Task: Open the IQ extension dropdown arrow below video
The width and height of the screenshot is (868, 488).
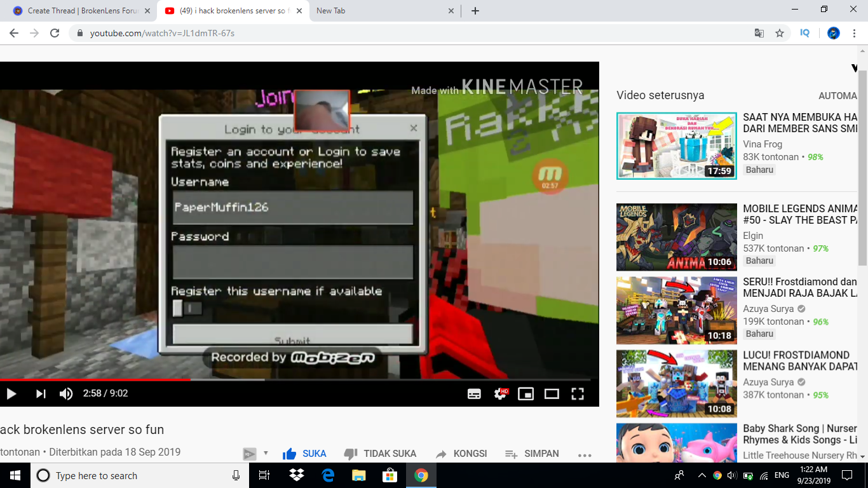Action: pos(266,454)
